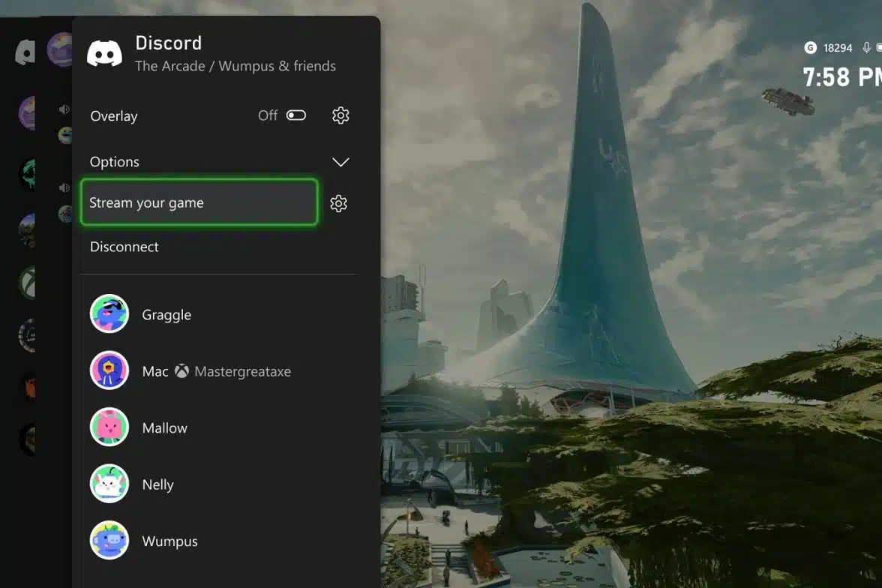Click Disconnect to leave the voice channel

(124, 247)
